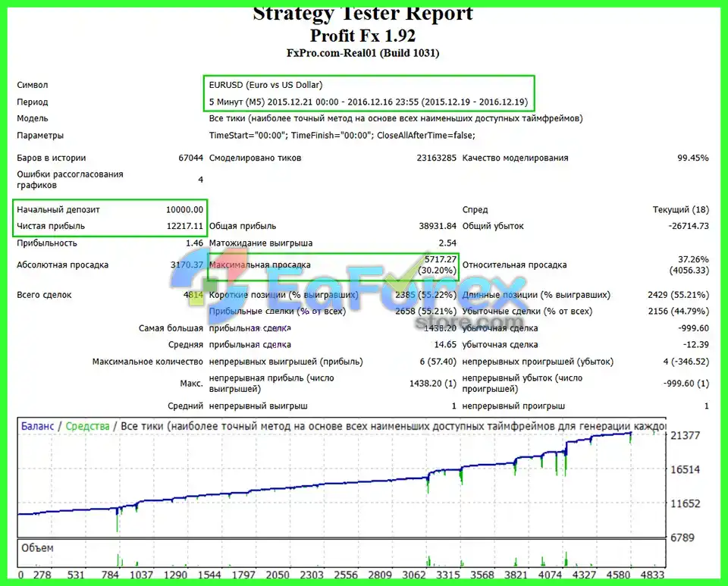Click the "Общая прибыль" label

pos(243,227)
